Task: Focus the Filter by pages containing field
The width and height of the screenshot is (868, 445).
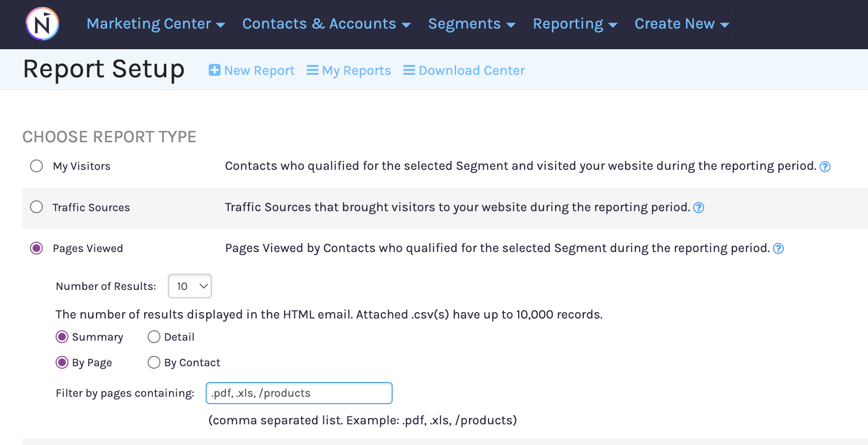Action: point(299,393)
